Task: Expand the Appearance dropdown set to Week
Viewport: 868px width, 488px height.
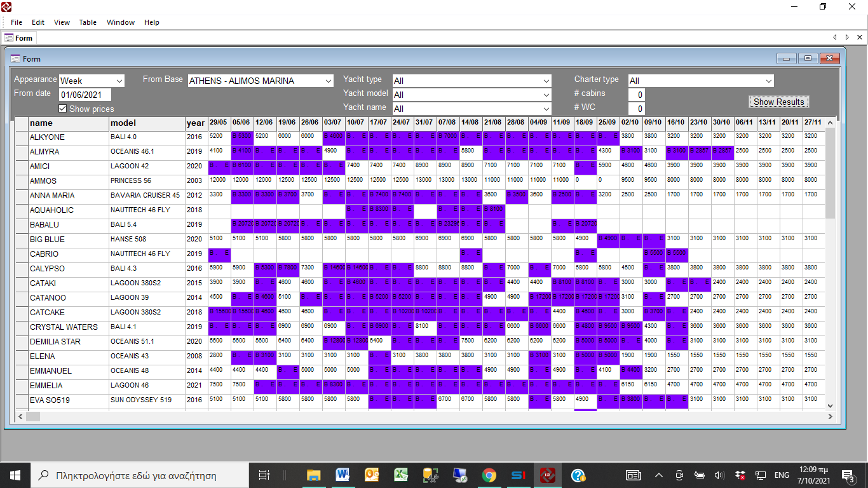Action: [x=119, y=81]
